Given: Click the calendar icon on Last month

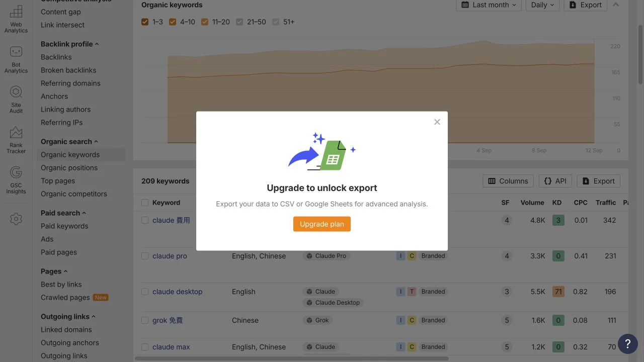Looking at the screenshot, I should coord(465,5).
